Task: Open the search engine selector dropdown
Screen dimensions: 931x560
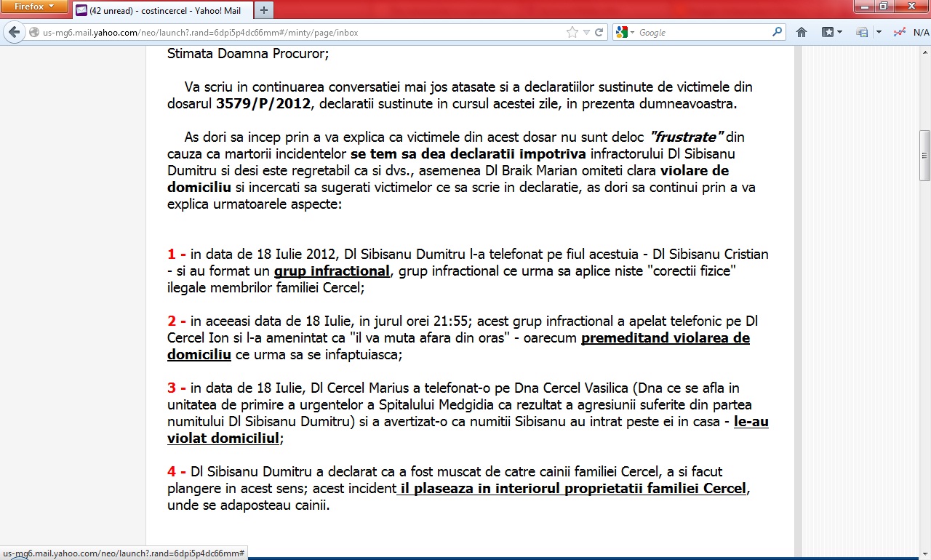Action: [632, 32]
